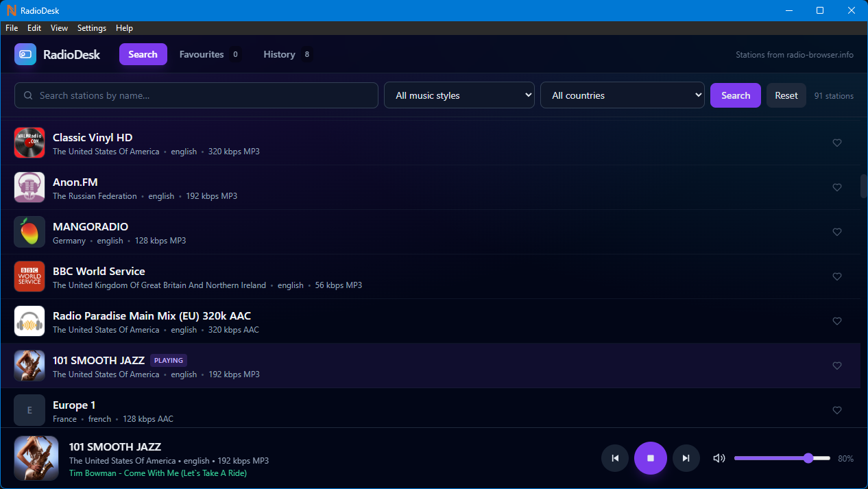Favourite Anon.FM with heart icon
Screen dimensions: 868x489
tap(837, 187)
